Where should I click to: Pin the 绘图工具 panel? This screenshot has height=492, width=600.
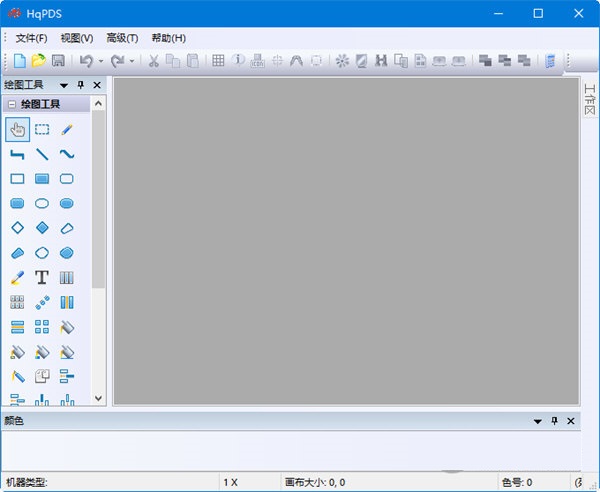81,85
